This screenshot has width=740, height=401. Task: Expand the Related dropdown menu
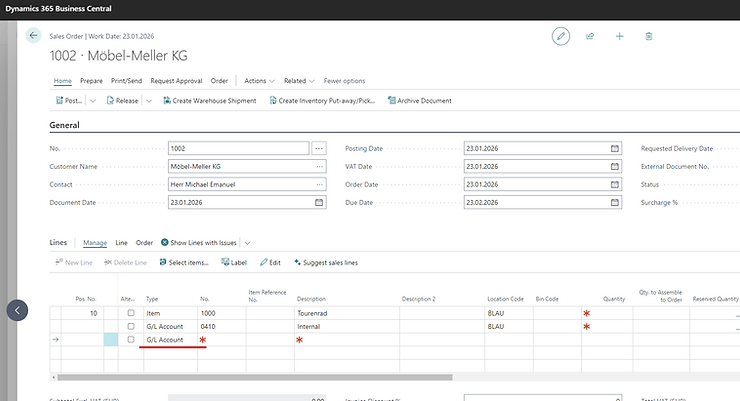pyautogui.click(x=299, y=81)
